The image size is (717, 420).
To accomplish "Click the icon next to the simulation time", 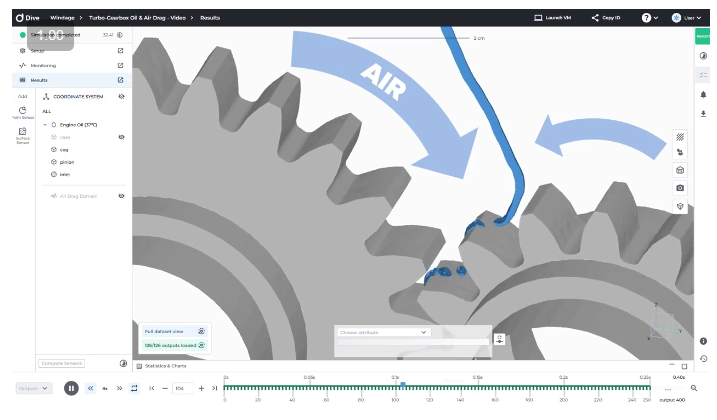I will (x=120, y=35).
